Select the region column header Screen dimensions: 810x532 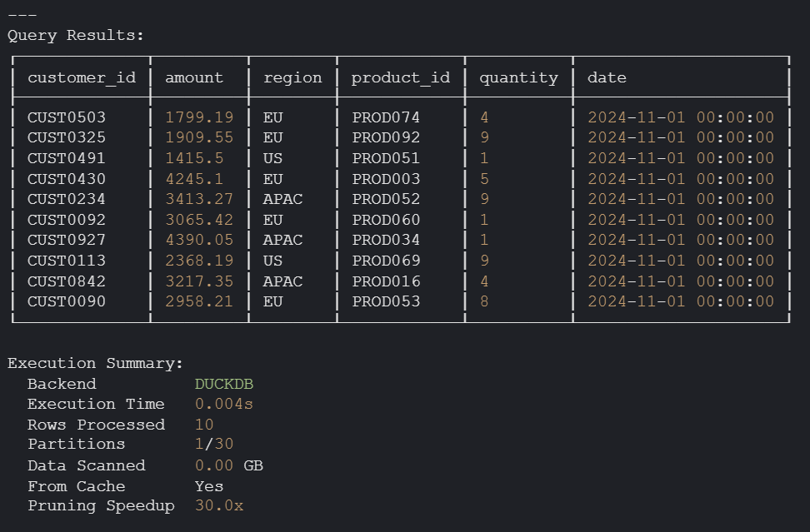click(292, 77)
